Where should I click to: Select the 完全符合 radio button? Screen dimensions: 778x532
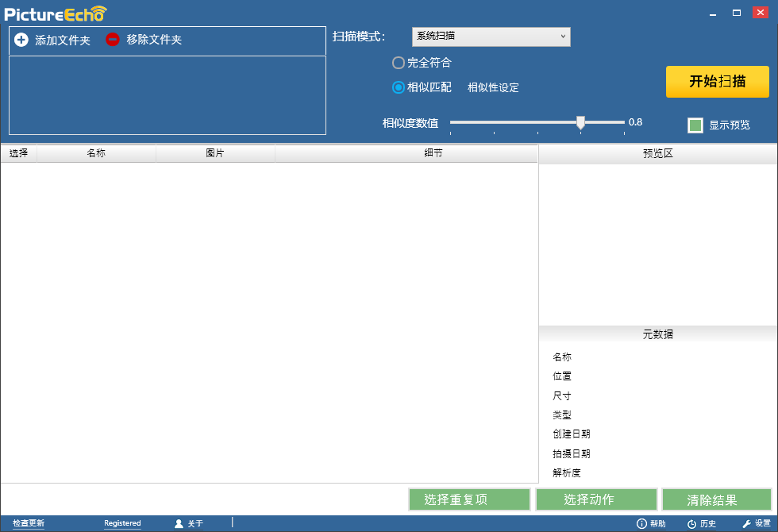pyautogui.click(x=398, y=63)
